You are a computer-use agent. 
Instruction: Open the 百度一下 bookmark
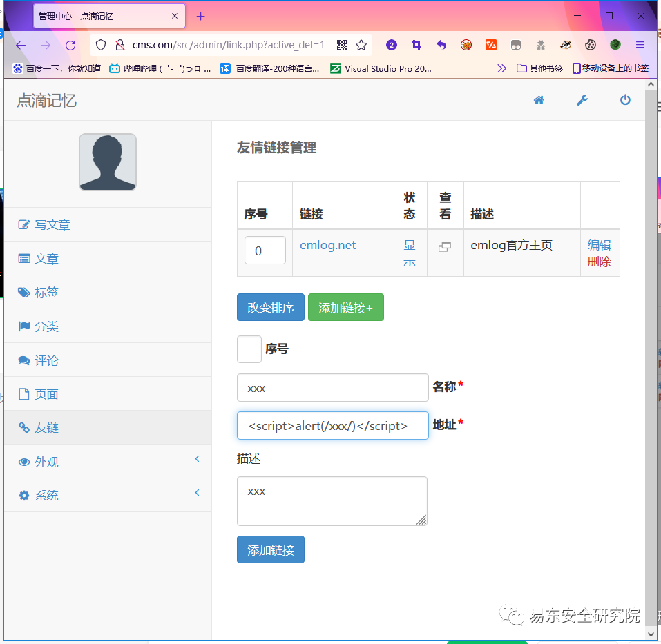tap(57, 68)
